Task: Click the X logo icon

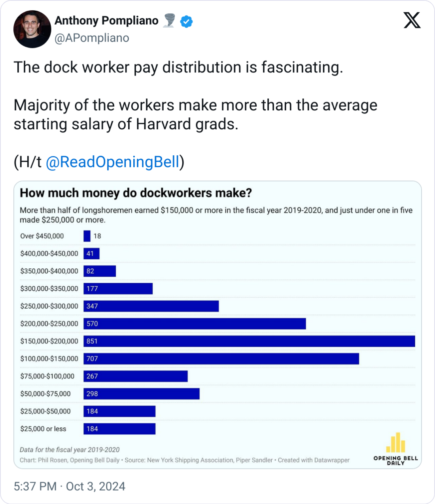Action: click(x=412, y=20)
